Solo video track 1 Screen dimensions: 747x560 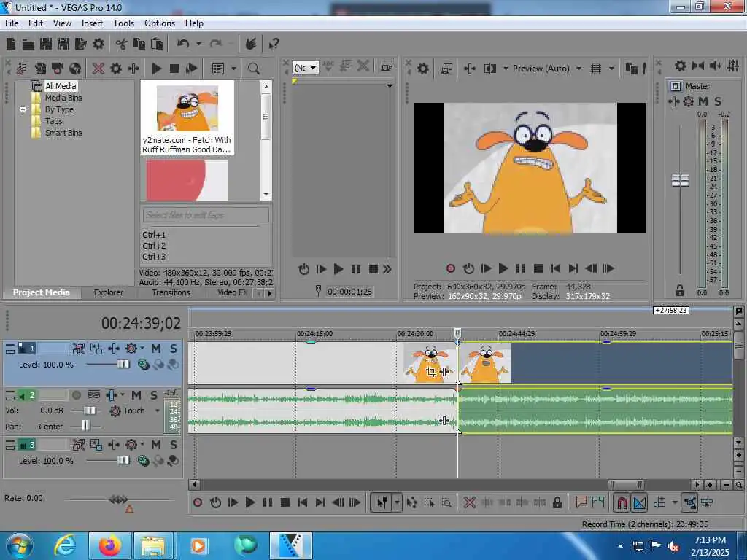(174, 349)
